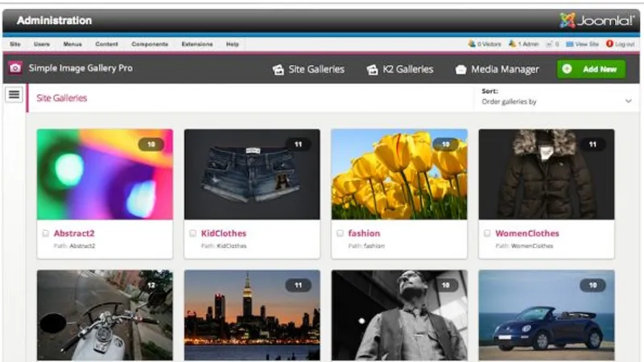Image resolution: width=644 pixels, height=362 pixels.
Task: Click the Media Manager camera icon
Action: tap(460, 70)
